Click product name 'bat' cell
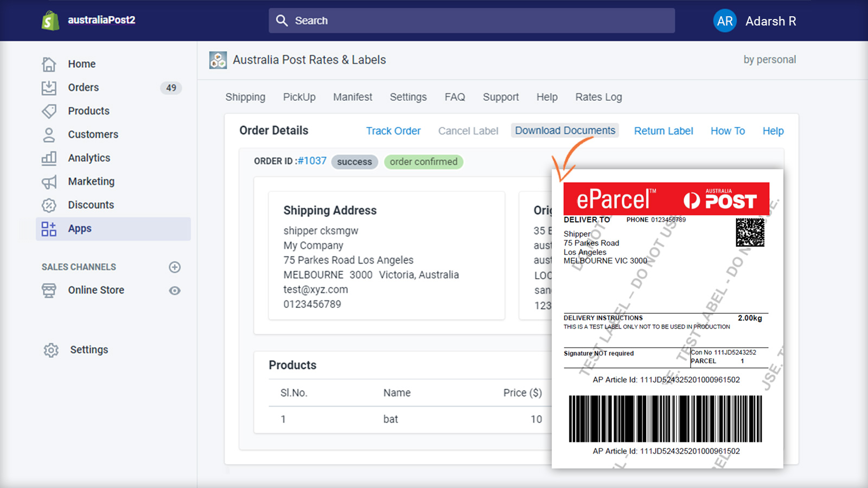 [x=391, y=419]
